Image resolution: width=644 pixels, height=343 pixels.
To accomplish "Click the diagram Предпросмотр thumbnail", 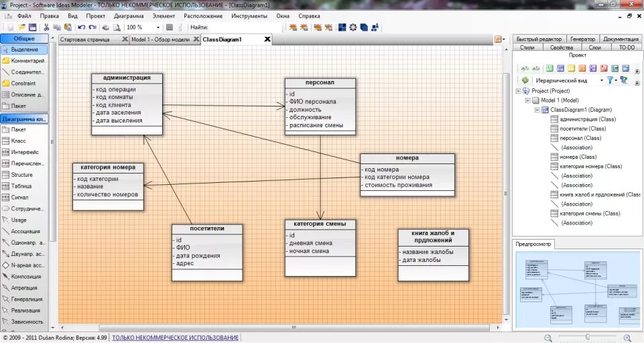I will [577, 289].
